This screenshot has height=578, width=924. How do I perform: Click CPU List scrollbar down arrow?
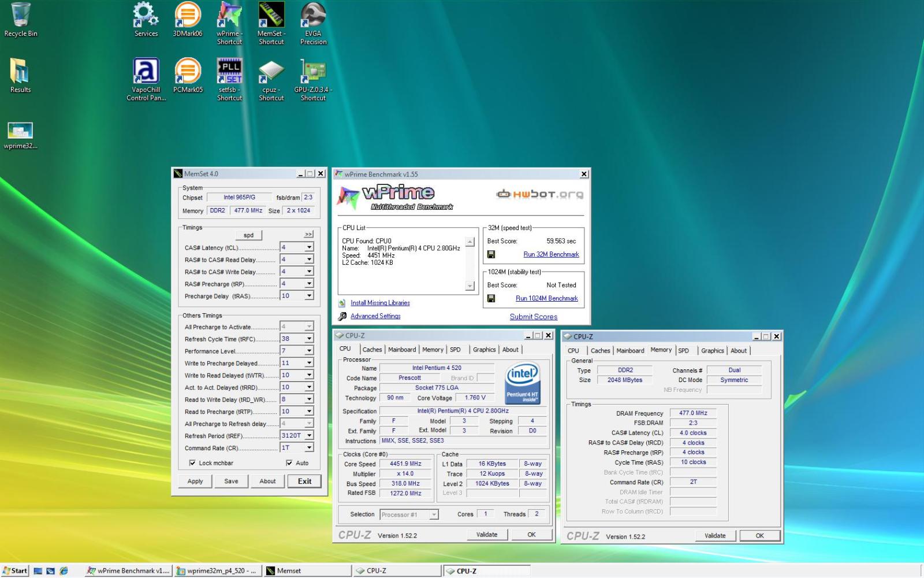[470, 286]
